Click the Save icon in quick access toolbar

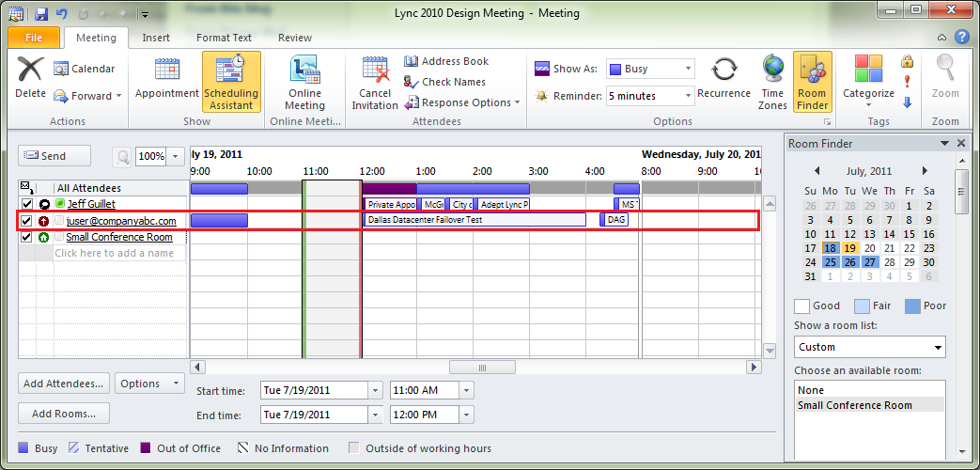tap(42, 13)
